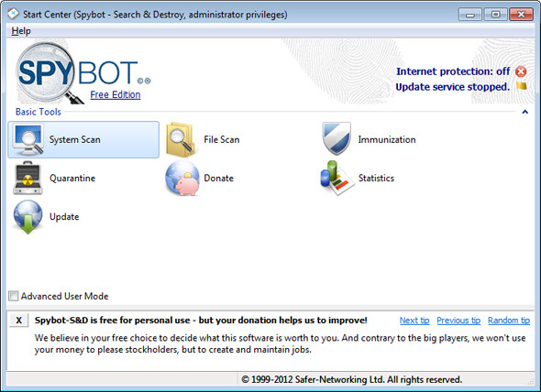
Task: Click the System Scan label
Action: (x=75, y=139)
